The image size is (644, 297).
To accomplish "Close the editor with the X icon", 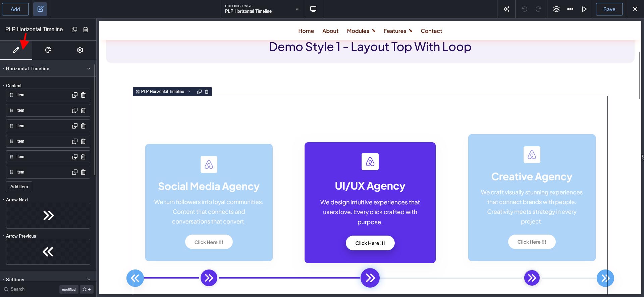I will (x=635, y=9).
